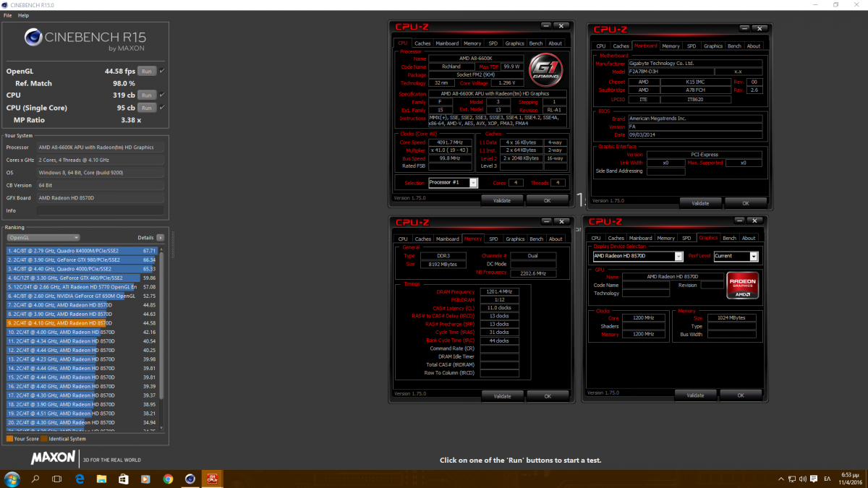This screenshot has height=488, width=868.
Task: Click the DRAM Frequency 1201.4 MHz value
Action: point(499,291)
